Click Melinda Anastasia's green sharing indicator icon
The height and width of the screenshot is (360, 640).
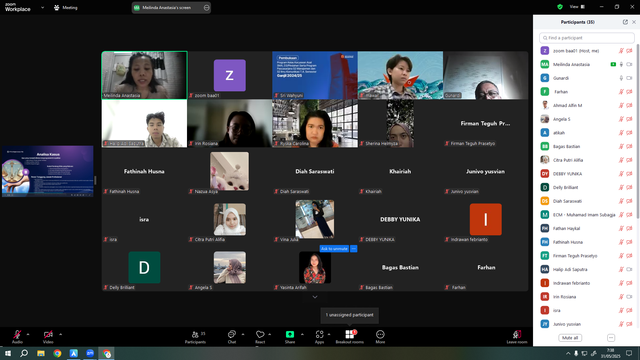click(x=613, y=64)
